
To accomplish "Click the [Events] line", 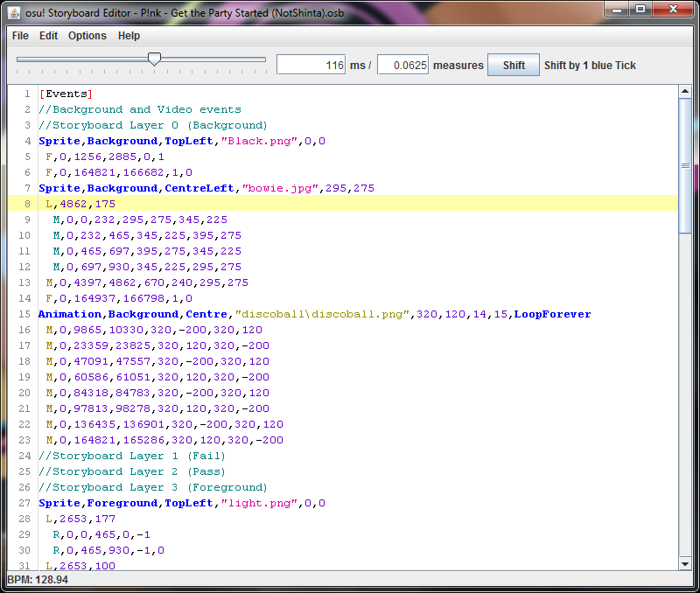I will (x=66, y=94).
